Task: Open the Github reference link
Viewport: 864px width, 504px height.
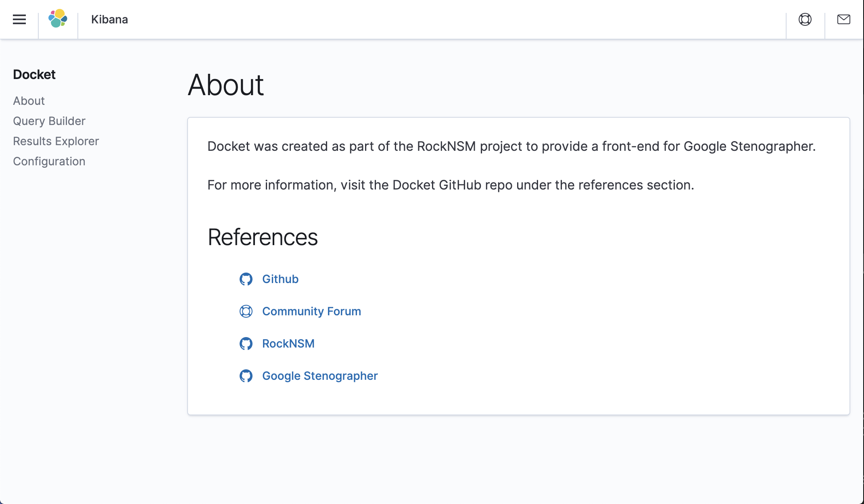Action: 280,279
